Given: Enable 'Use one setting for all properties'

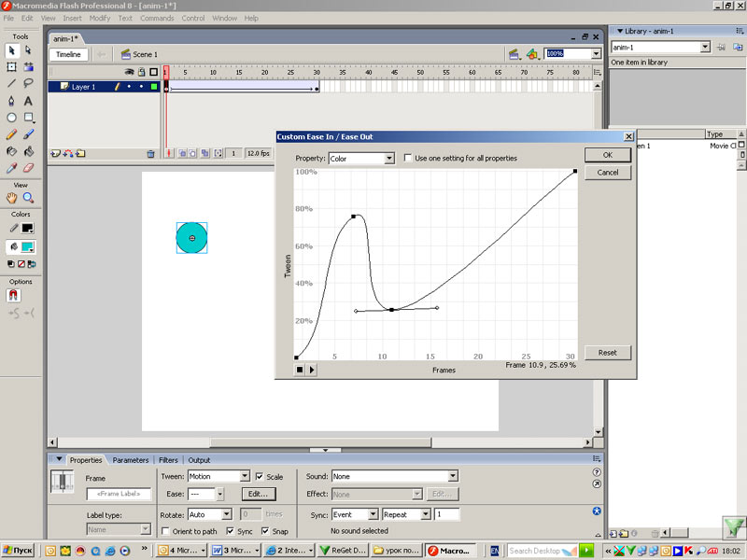Looking at the screenshot, I should (x=408, y=159).
